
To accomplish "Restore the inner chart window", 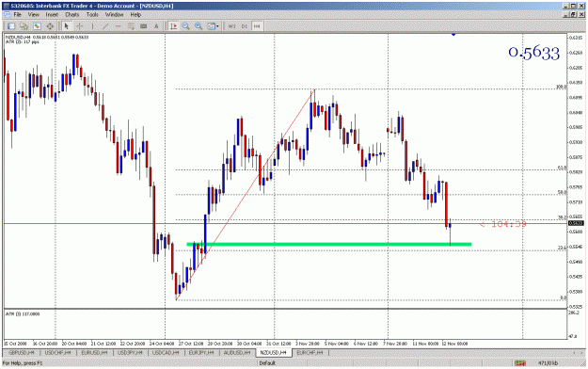I will [573, 15].
